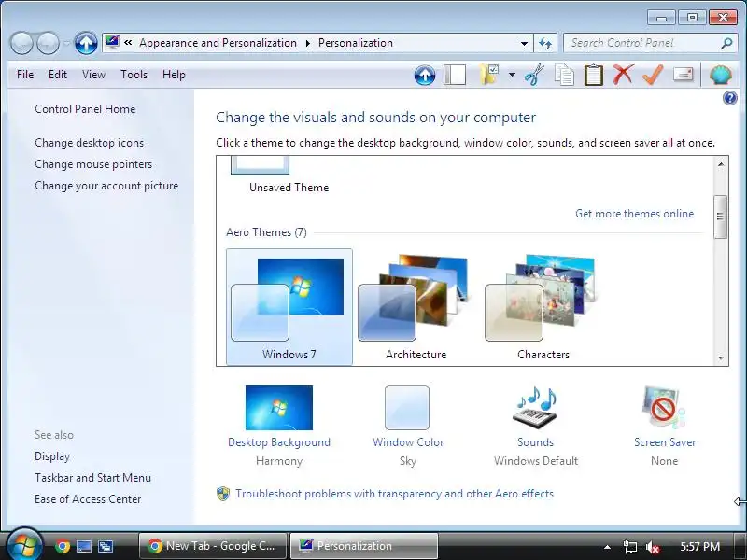Click the Cut scissors icon

[534, 76]
